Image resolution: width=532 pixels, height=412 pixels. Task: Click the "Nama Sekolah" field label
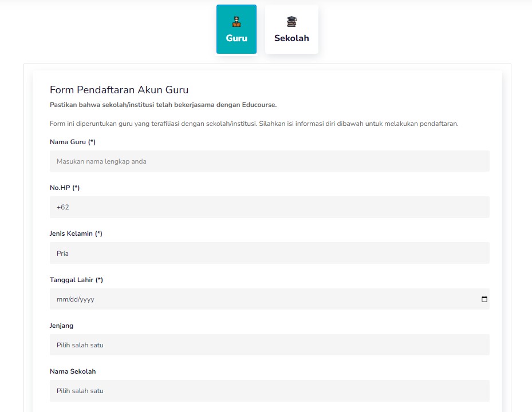click(x=73, y=371)
